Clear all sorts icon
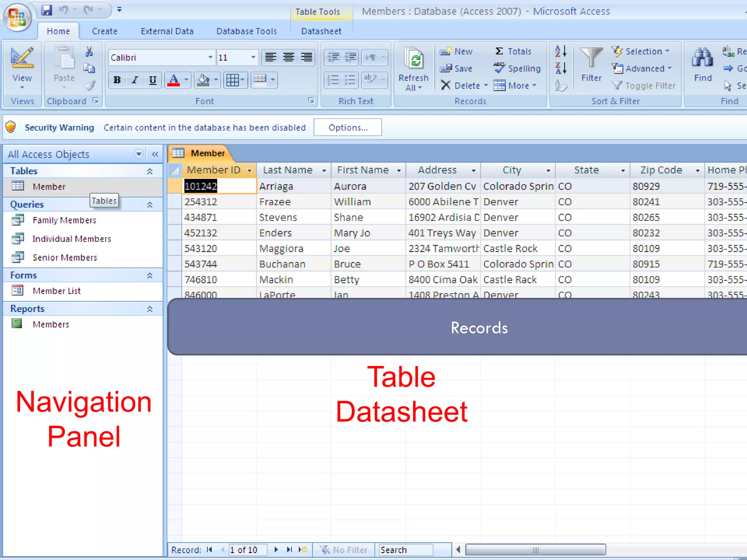747x560 pixels. coord(561,86)
